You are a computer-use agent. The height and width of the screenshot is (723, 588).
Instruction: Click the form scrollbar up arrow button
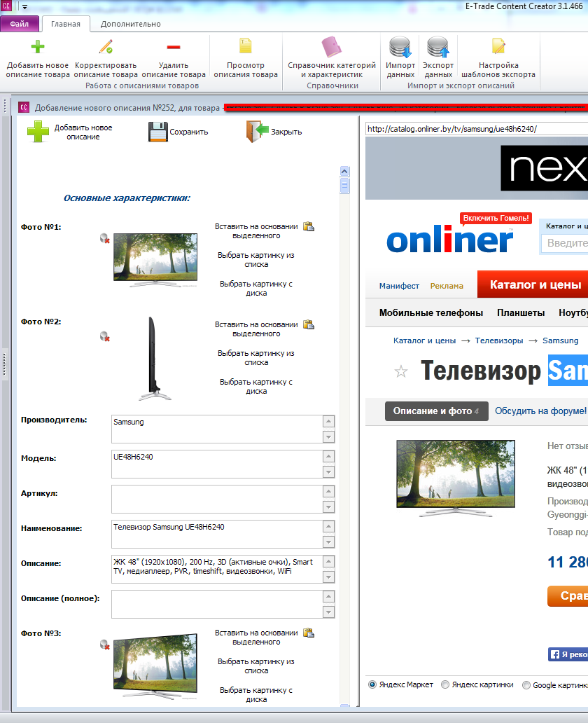(344, 172)
